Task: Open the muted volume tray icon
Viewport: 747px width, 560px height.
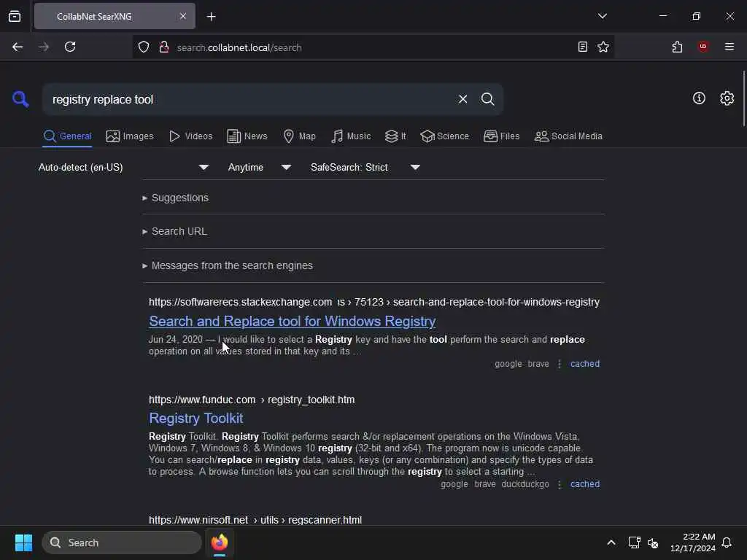Action: tap(653, 542)
